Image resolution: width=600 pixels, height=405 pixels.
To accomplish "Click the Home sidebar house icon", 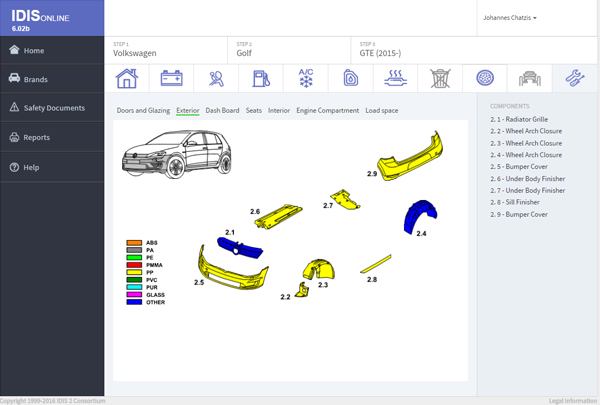I will (x=14, y=50).
